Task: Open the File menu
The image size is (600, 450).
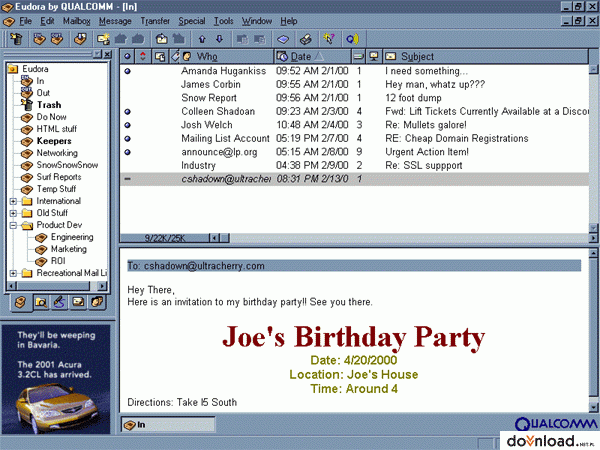Action: coord(25,21)
